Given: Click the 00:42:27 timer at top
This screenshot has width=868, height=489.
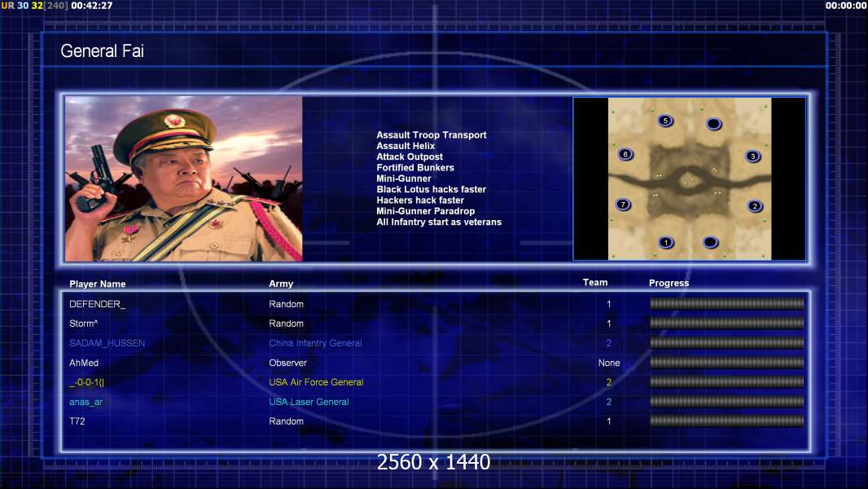Looking at the screenshot, I should (92, 6).
